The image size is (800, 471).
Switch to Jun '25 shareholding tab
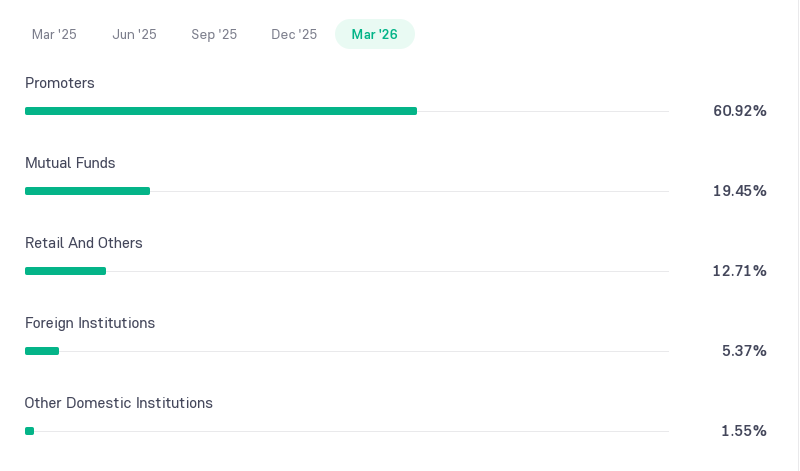point(134,34)
